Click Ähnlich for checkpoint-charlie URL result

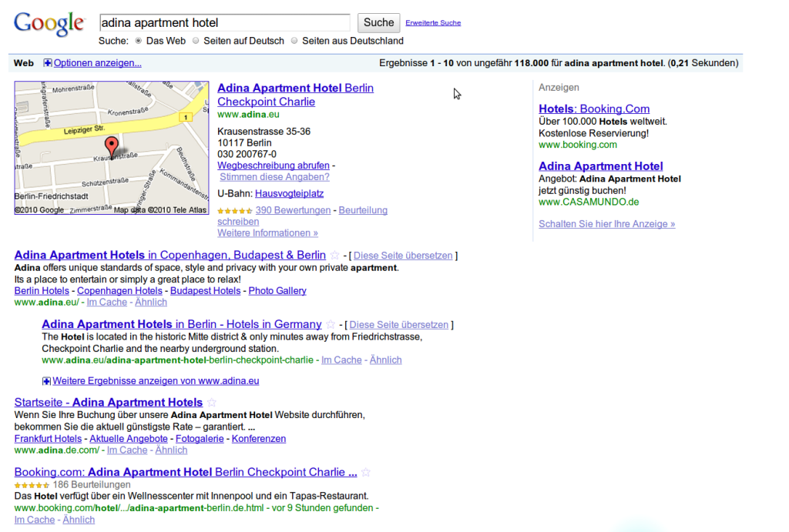click(x=385, y=360)
